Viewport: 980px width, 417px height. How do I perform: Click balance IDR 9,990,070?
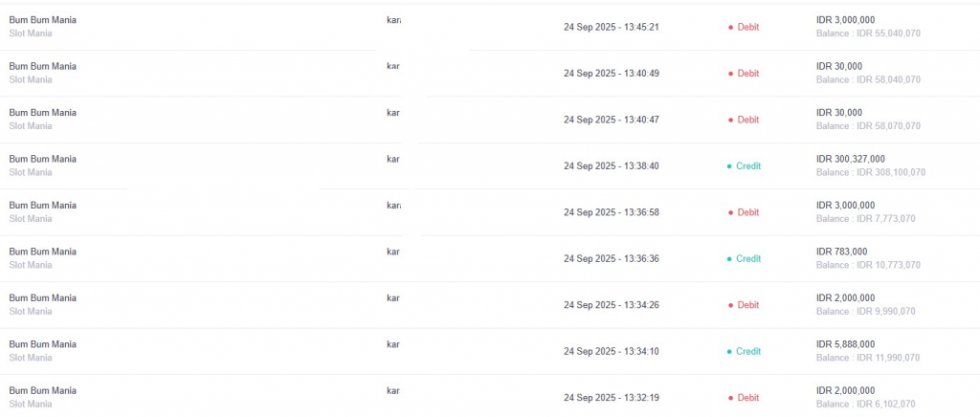point(865,312)
